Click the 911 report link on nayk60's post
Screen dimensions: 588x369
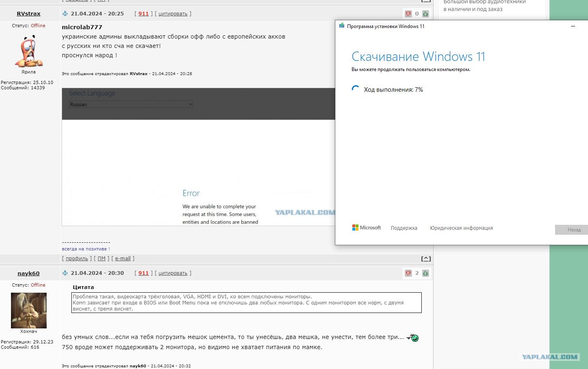point(144,273)
